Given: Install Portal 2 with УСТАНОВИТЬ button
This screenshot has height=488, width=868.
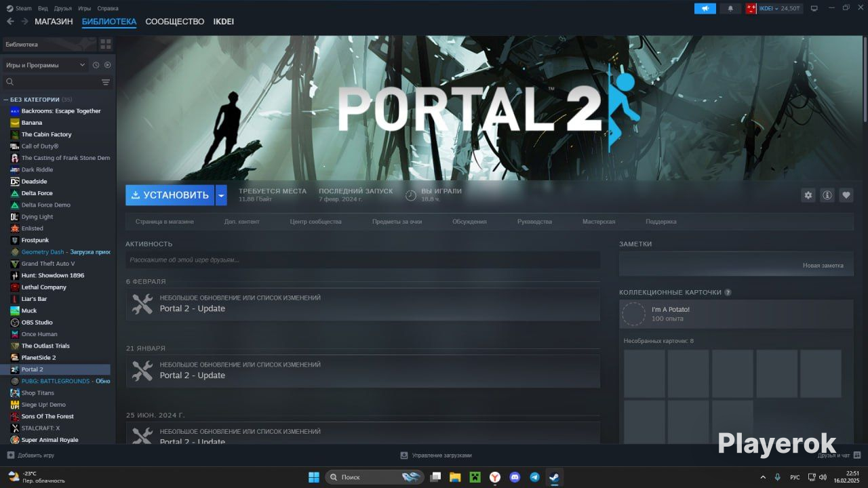Looking at the screenshot, I should click(170, 195).
